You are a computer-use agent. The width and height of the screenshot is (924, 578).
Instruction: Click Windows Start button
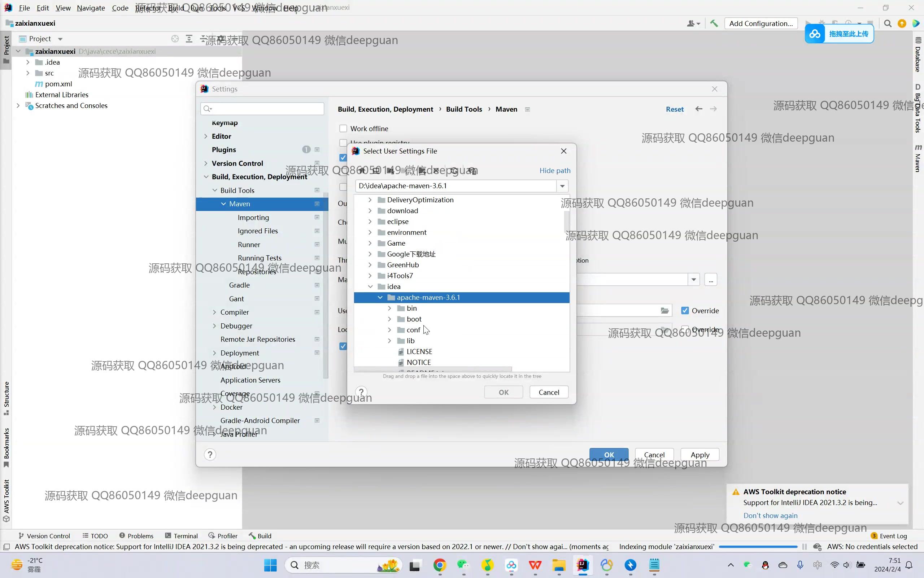(x=270, y=565)
